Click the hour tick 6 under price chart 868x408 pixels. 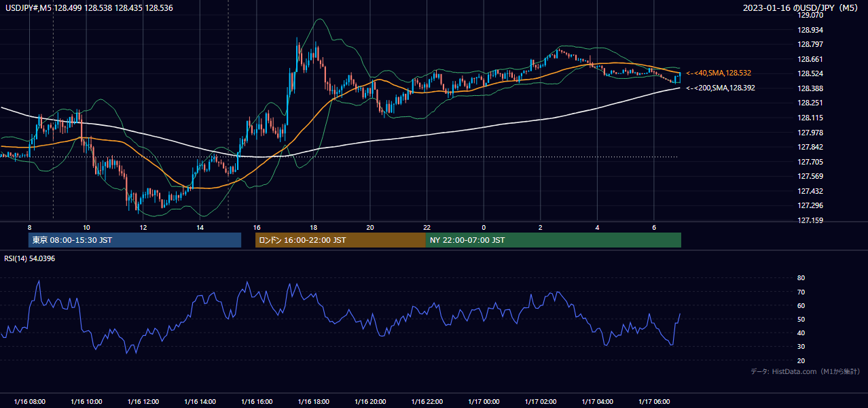(654, 226)
